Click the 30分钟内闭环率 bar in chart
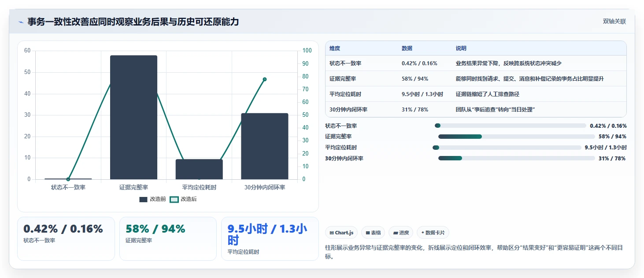 tap(264, 146)
